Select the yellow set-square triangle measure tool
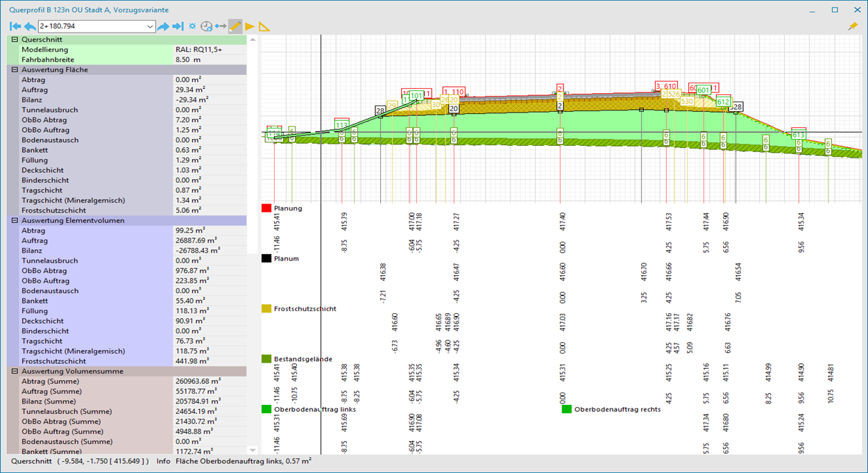This screenshot has height=473, width=868. click(x=264, y=26)
